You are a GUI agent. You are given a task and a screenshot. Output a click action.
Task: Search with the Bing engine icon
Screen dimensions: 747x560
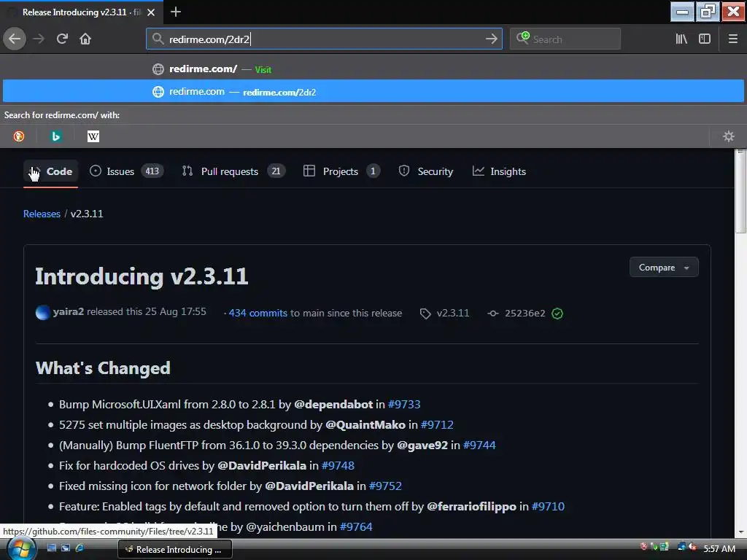(x=55, y=136)
